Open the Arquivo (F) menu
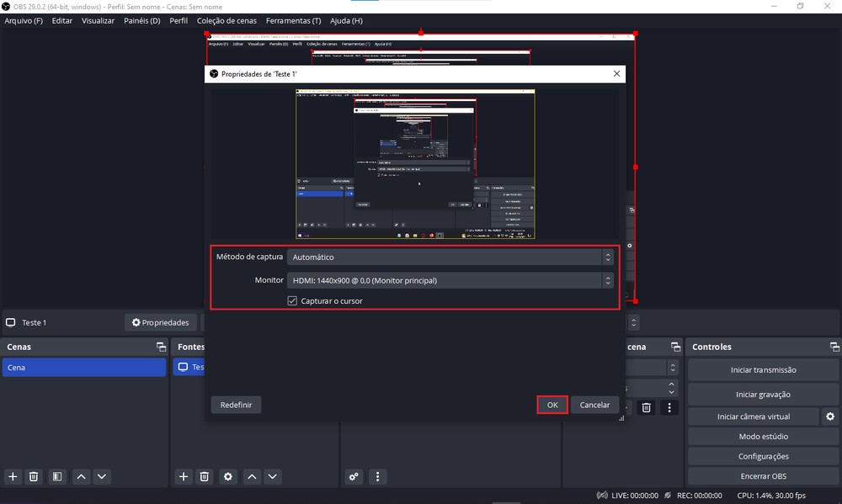 [x=24, y=20]
